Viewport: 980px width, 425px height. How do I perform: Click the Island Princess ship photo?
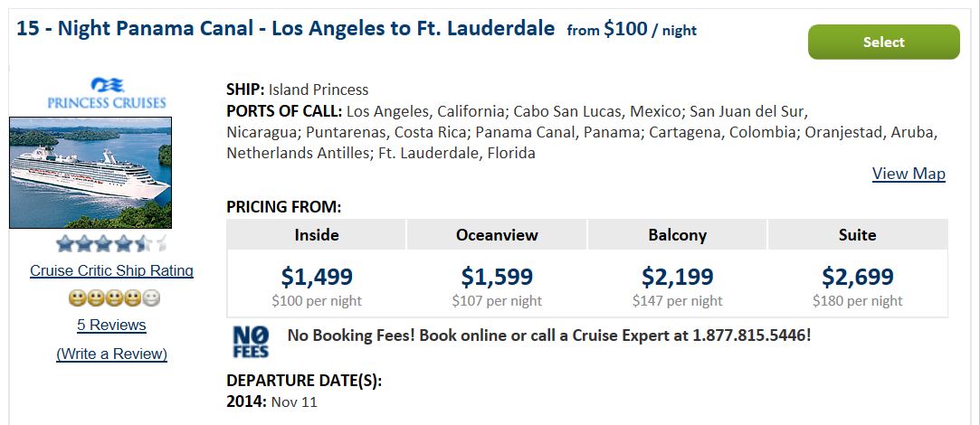pos(90,173)
